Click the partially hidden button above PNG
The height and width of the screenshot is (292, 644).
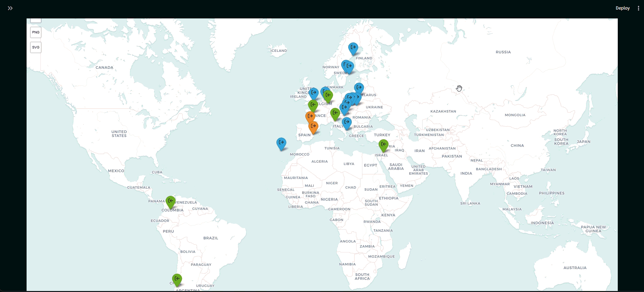click(36, 20)
